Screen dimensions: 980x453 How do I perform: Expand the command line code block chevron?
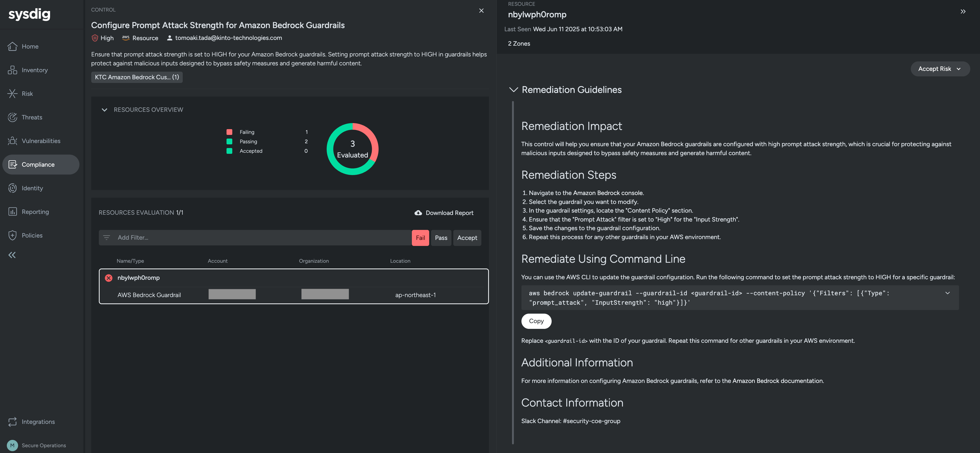[x=948, y=293]
